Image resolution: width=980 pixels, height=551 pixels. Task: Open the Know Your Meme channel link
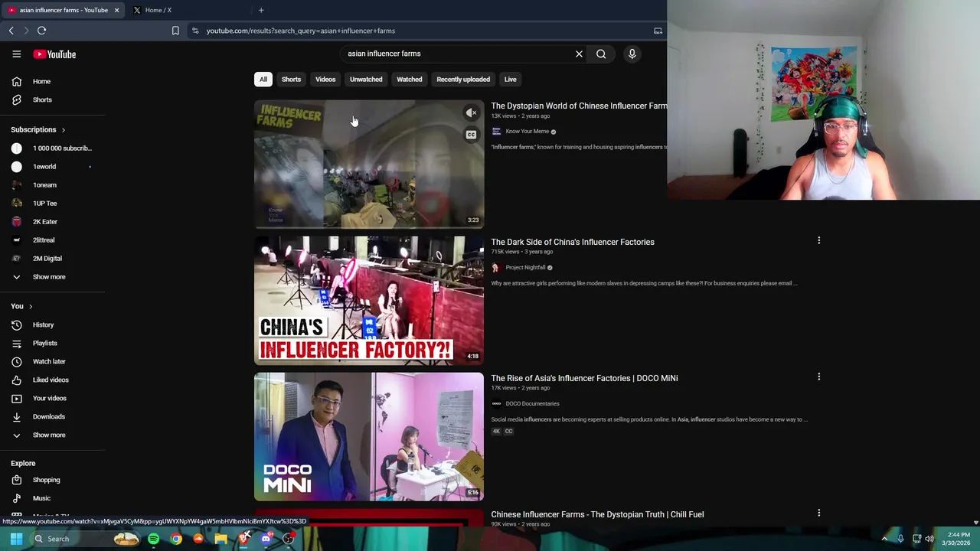click(527, 131)
